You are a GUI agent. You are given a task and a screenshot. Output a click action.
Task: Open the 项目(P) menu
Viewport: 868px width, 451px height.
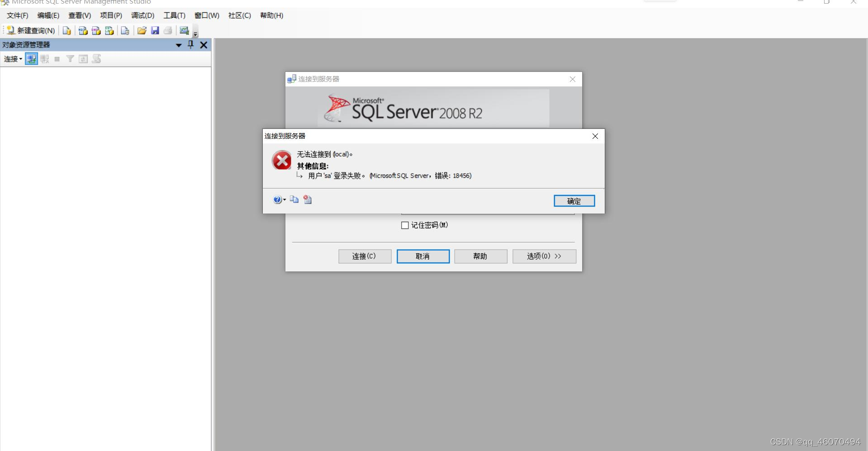coord(111,15)
